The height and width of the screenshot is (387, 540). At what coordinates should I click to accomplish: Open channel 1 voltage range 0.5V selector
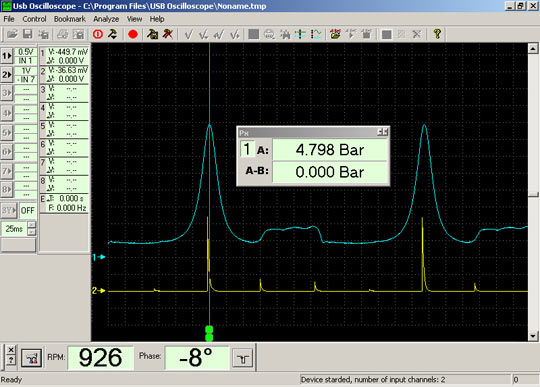(x=25, y=52)
